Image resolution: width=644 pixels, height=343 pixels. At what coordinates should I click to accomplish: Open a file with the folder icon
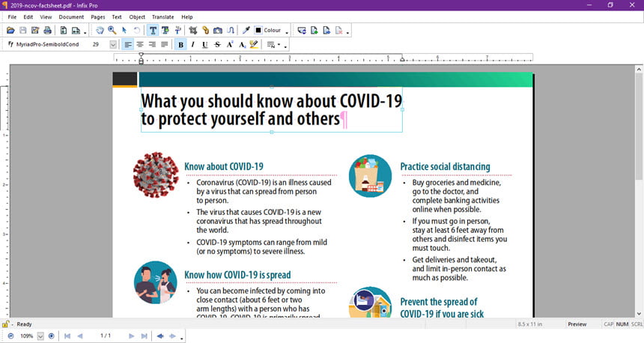[x=10, y=31]
